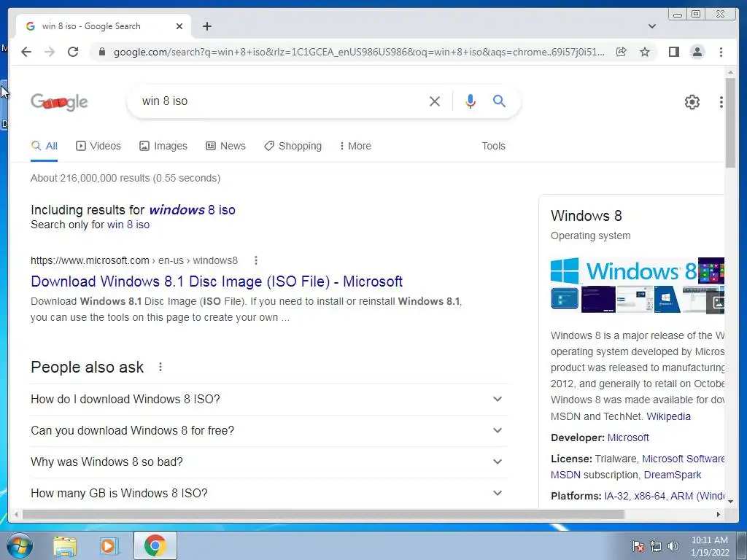The image size is (747, 560).
Task: Open the Wikipedia link in knowledge panel
Action: pos(668,416)
